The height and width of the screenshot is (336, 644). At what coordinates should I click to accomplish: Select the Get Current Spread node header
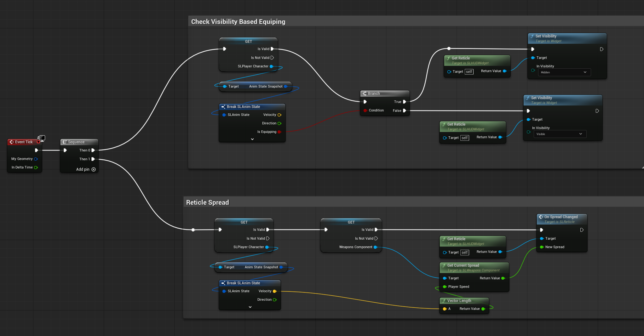pos(474,268)
